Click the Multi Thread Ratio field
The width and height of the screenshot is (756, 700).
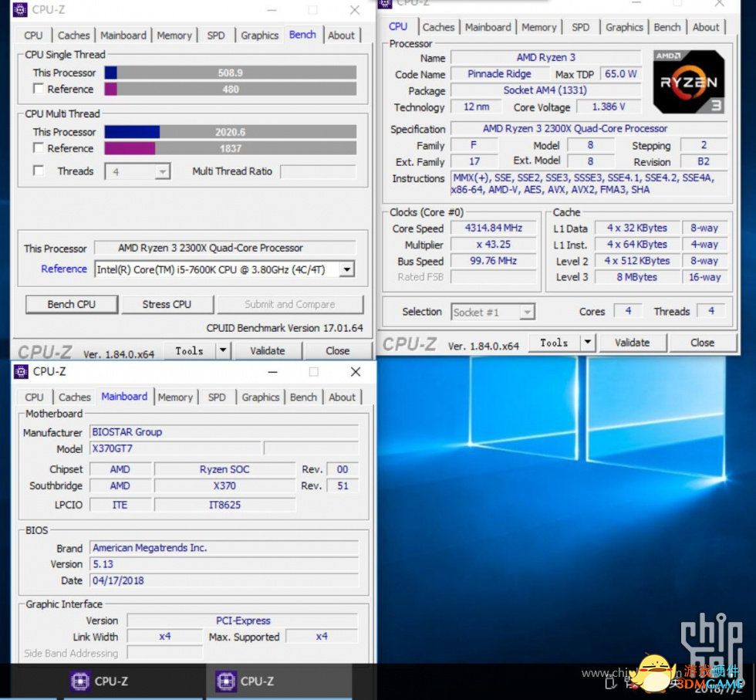tap(318, 171)
